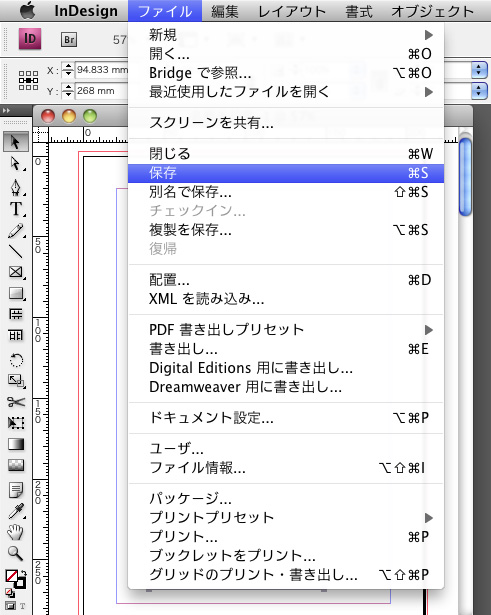Choose プリント... to print
The image size is (491, 615).
click(286, 537)
